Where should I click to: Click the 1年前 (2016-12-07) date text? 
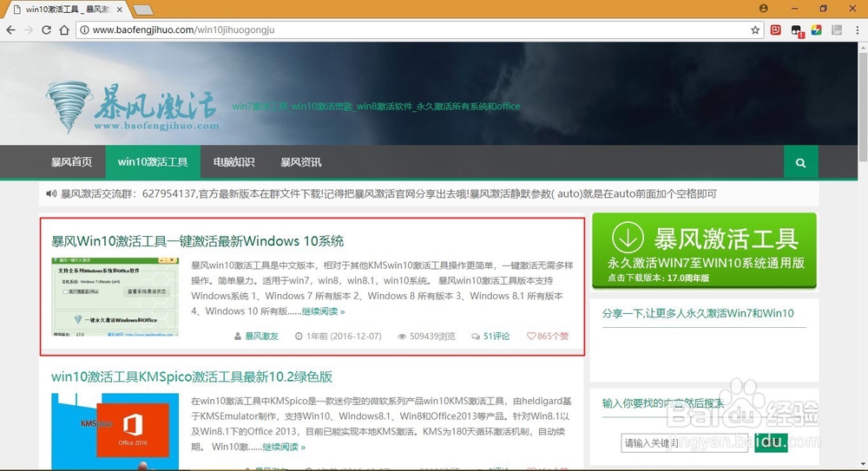343,336
